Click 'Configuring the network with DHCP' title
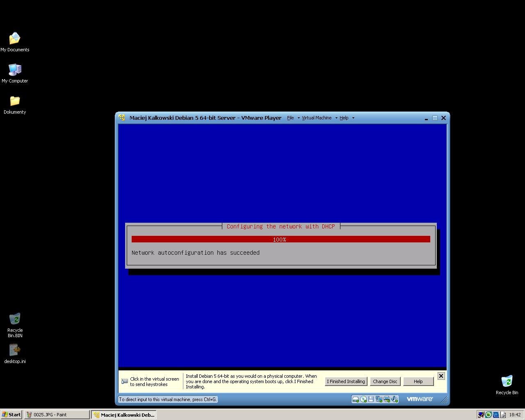This screenshot has height=420, width=525. point(281,226)
